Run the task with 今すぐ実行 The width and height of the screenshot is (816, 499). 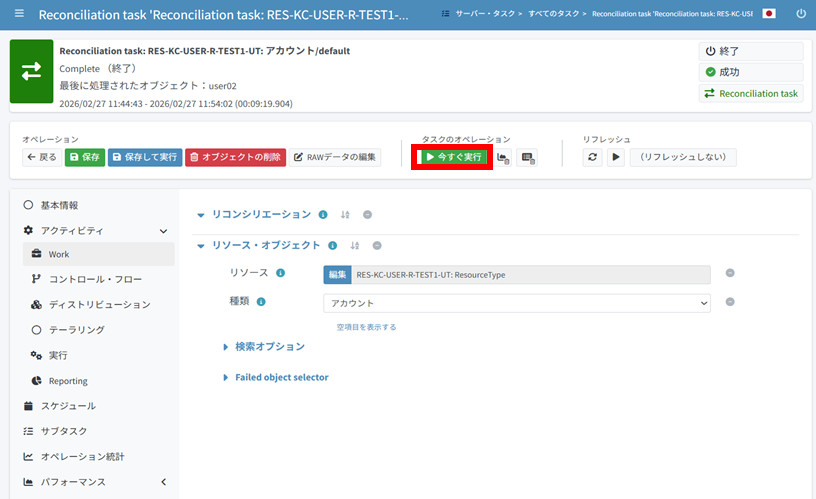[x=454, y=157]
